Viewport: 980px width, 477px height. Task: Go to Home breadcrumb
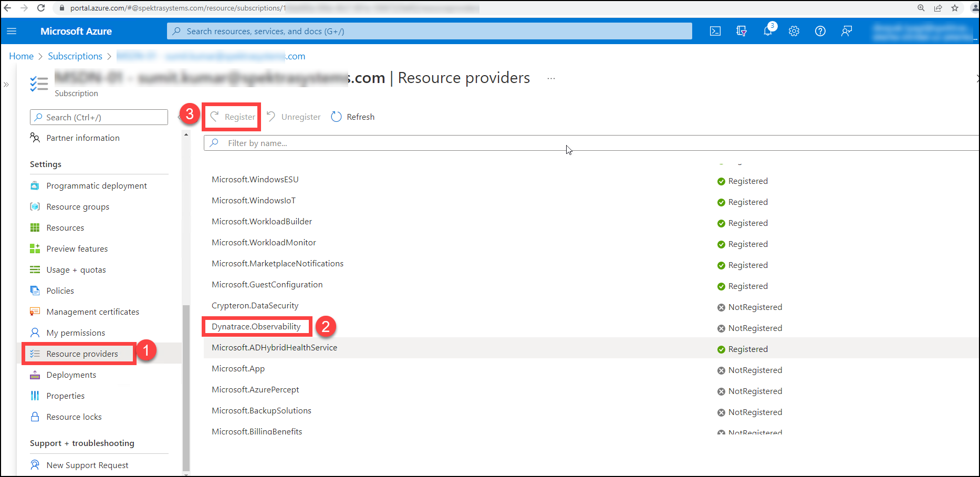click(21, 56)
